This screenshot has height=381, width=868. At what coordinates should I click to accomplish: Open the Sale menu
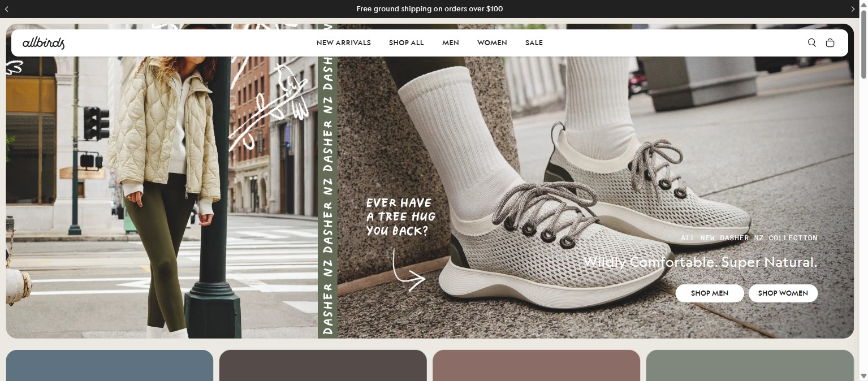click(x=534, y=43)
